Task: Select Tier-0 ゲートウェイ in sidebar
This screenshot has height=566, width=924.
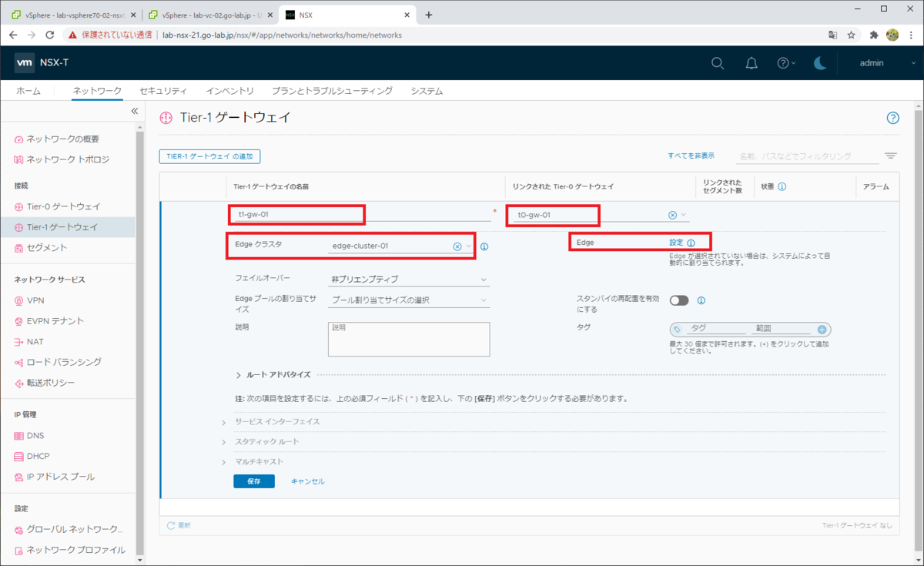Action: 63,206
